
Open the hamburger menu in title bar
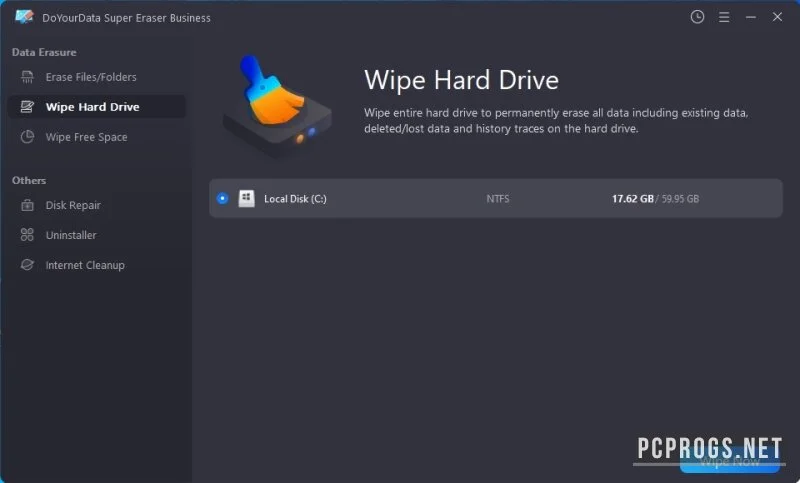click(x=723, y=17)
